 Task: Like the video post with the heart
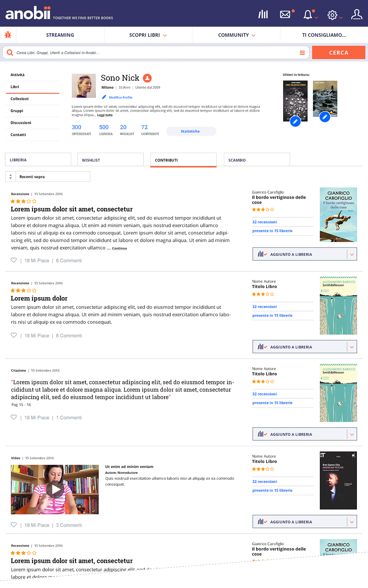coord(14,525)
